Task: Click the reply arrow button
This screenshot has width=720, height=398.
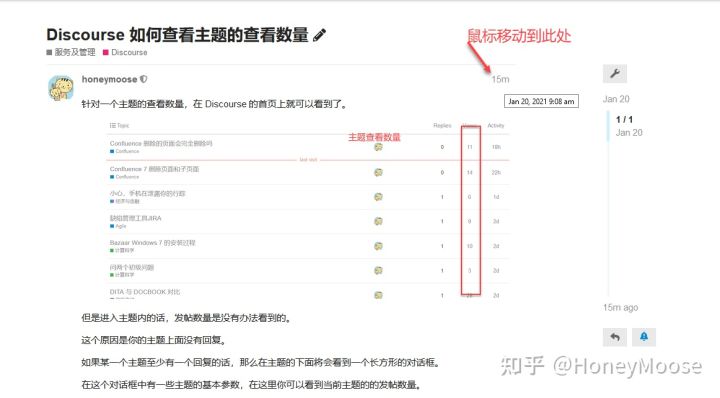Action: point(615,337)
